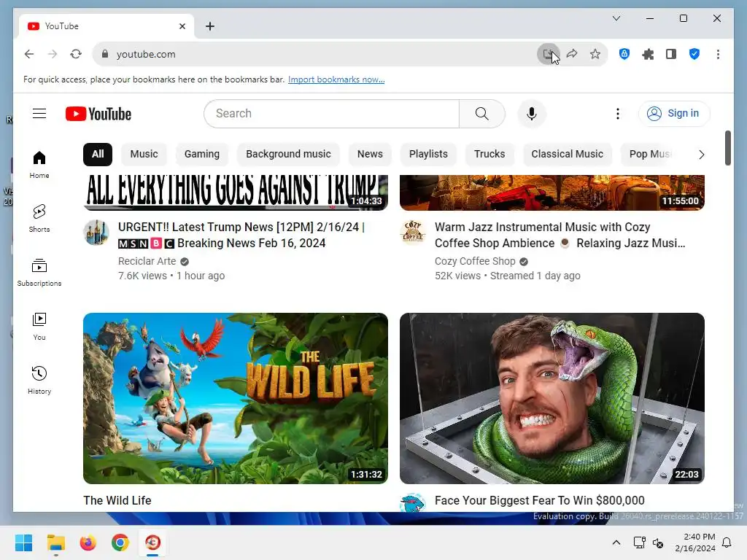Open taskbar clock showing 2:40 PM
The height and width of the screenshot is (560, 747).
[695, 542]
